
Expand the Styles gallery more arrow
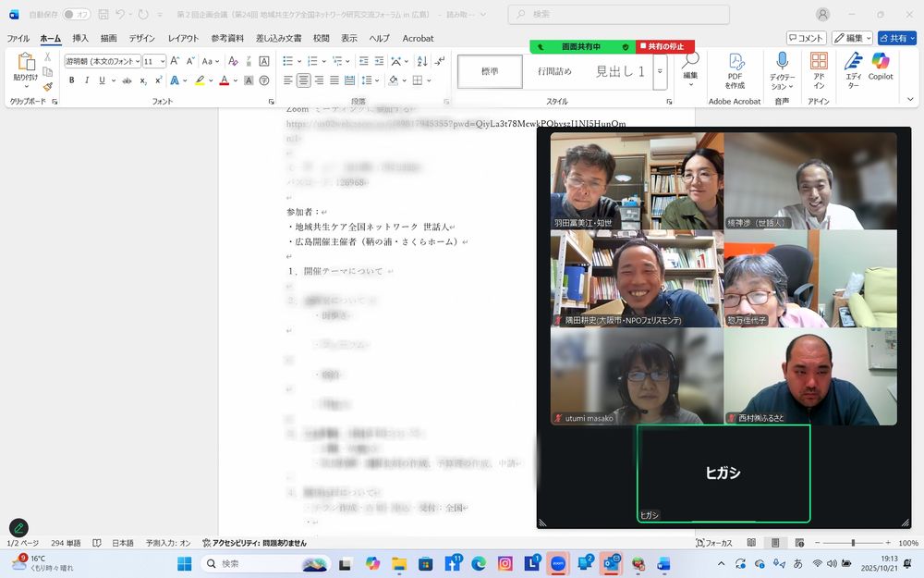pos(660,71)
